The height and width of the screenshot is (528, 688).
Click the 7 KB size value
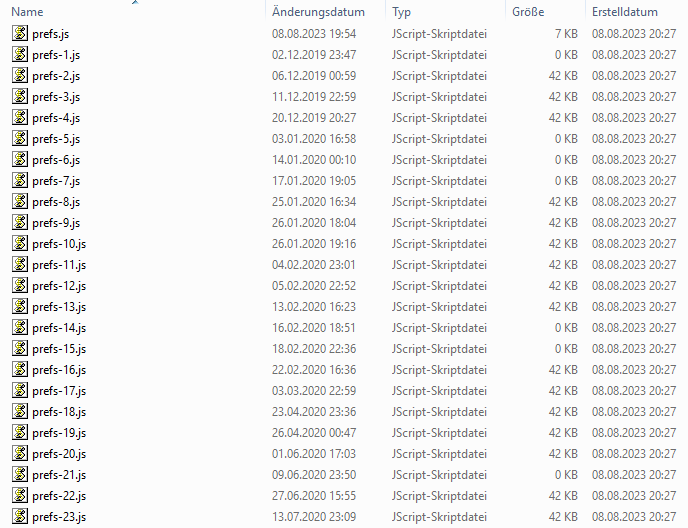coord(566,34)
